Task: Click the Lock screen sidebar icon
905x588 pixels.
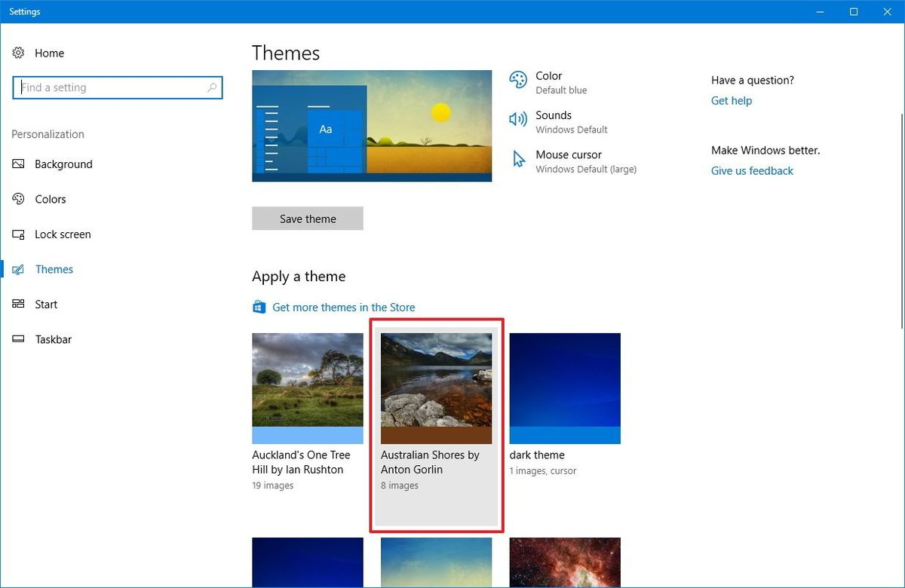Action: pyautogui.click(x=18, y=234)
